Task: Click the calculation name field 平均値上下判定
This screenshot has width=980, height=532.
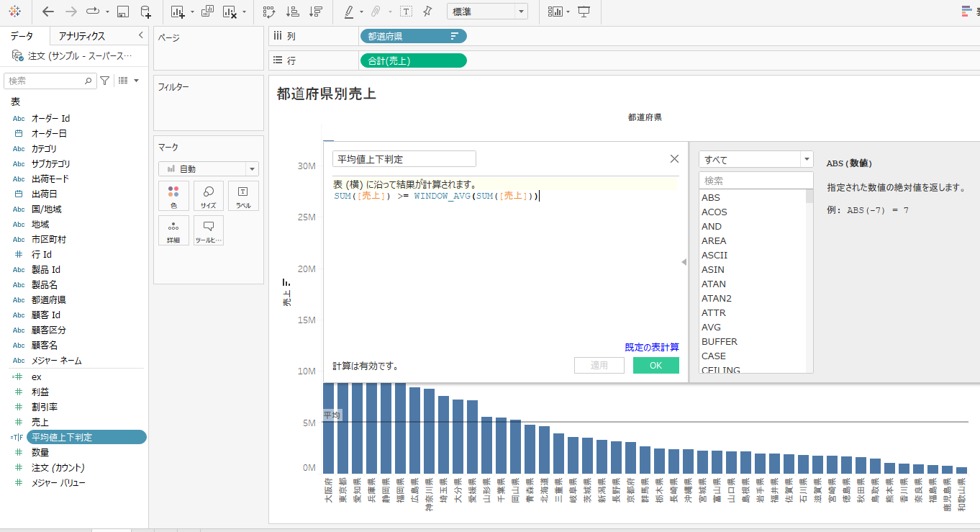Action: (404, 159)
